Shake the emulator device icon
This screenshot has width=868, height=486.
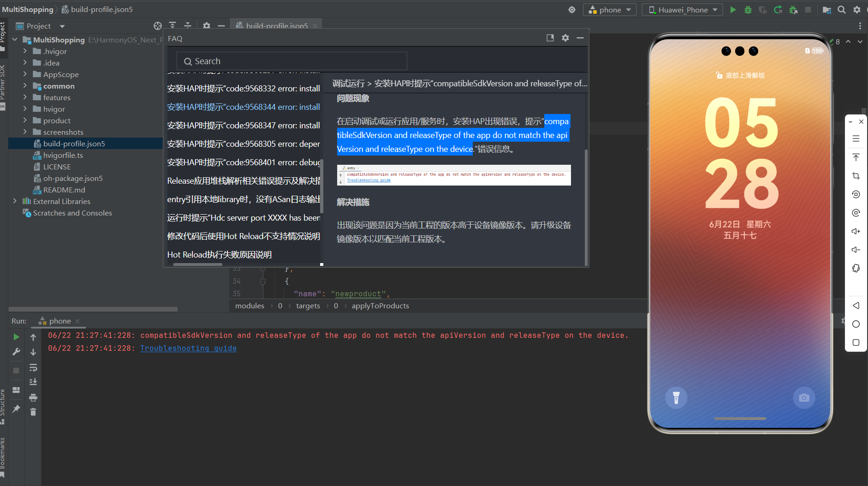(x=856, y=268)
